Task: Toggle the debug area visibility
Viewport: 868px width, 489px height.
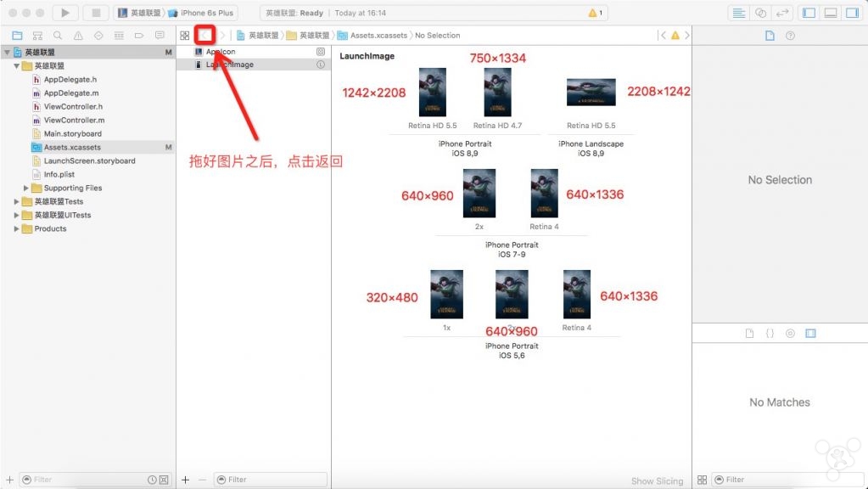Action: coord(830,13)
